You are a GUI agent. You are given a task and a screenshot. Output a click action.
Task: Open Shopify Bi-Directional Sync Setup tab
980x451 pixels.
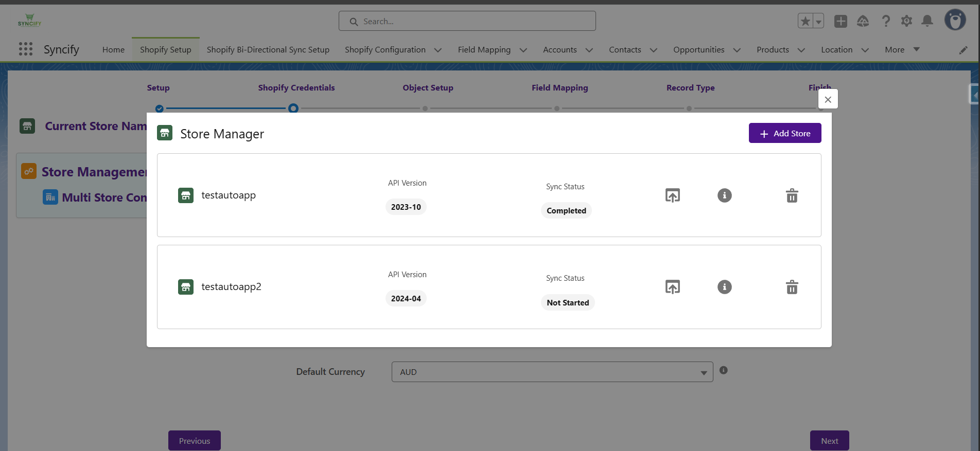point(268,50)
